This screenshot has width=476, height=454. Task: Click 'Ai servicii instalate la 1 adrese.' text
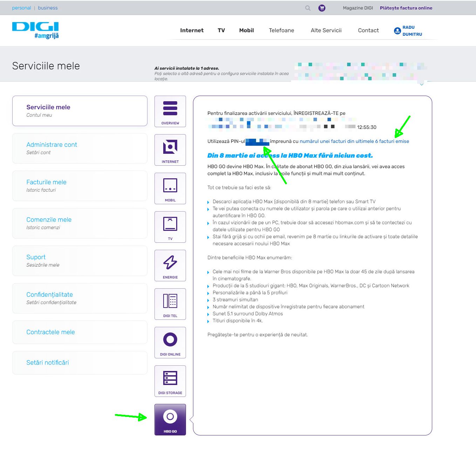[x=187, y=68]
